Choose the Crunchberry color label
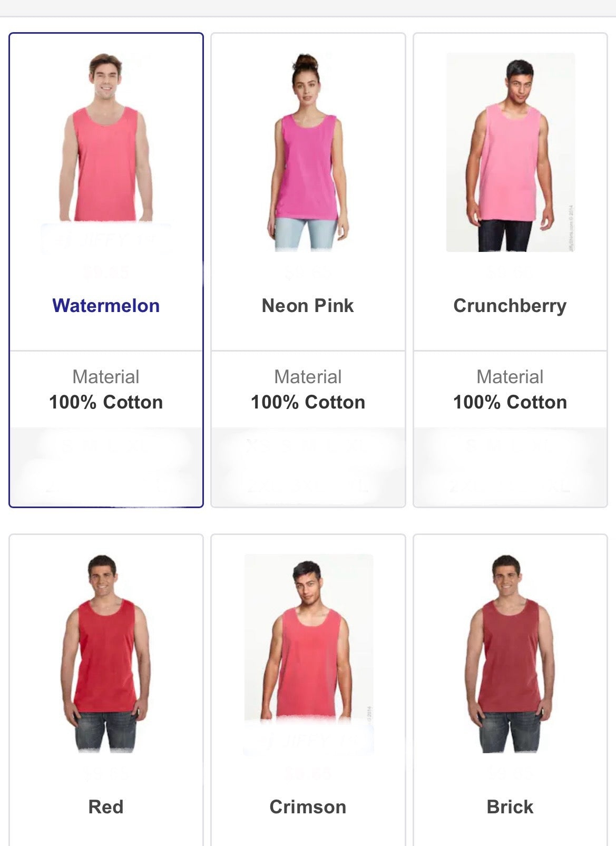The height and width of the screenshot is (846, 616). 510,306
